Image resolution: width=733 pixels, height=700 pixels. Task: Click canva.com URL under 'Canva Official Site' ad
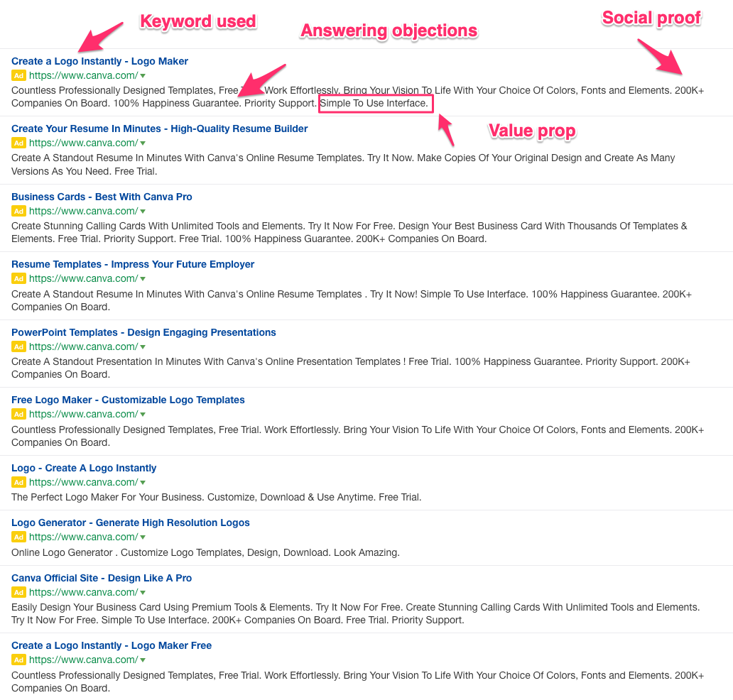pyautogui.click(x=84, y=592)
